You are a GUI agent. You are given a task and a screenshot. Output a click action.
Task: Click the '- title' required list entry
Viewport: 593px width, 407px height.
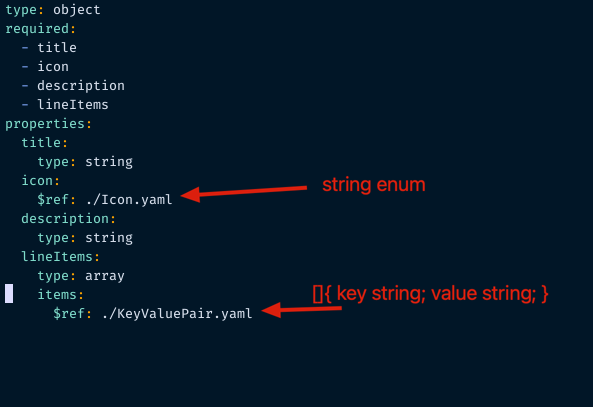[x=49, y=48]
